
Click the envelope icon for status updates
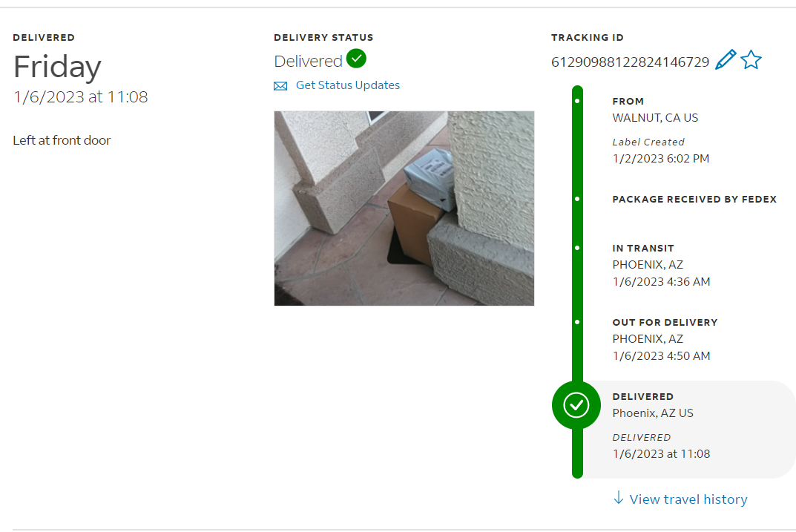280,86
